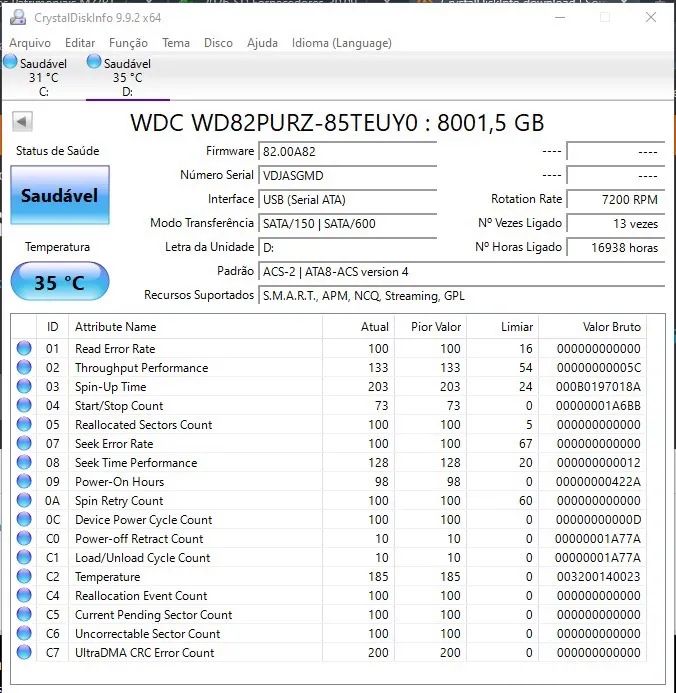Click the Attribute Name column header
The image size is (676, 693).
pyautogui.click(x=195, y=327)
